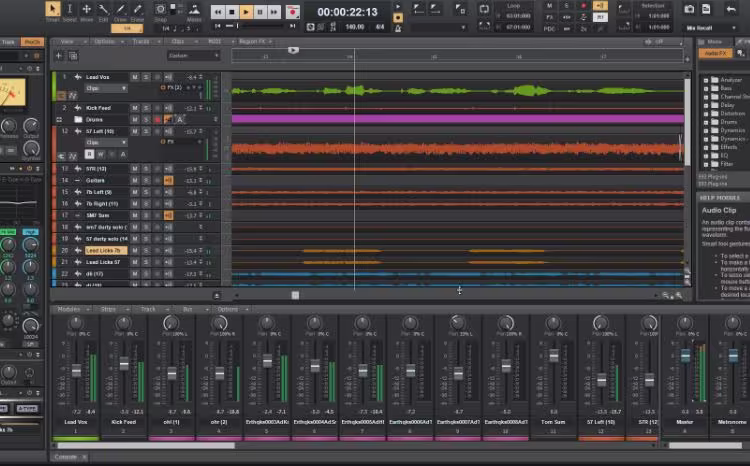Take a screenshot with camera icon

(x=689, y=9)
